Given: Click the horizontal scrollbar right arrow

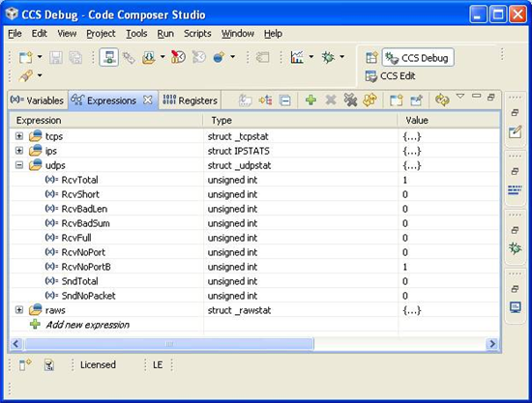Looking at the screenshot, I should pyautogui.click(x=492, y=344).
